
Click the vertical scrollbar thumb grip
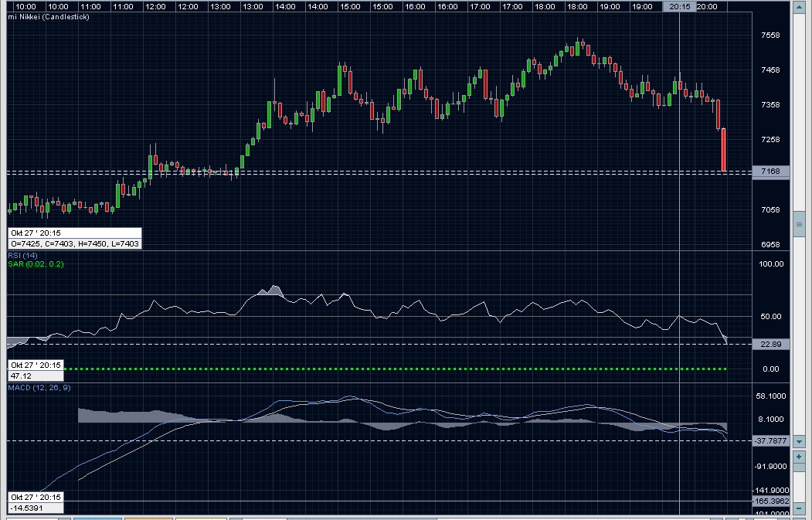click(x=799, y=224)
